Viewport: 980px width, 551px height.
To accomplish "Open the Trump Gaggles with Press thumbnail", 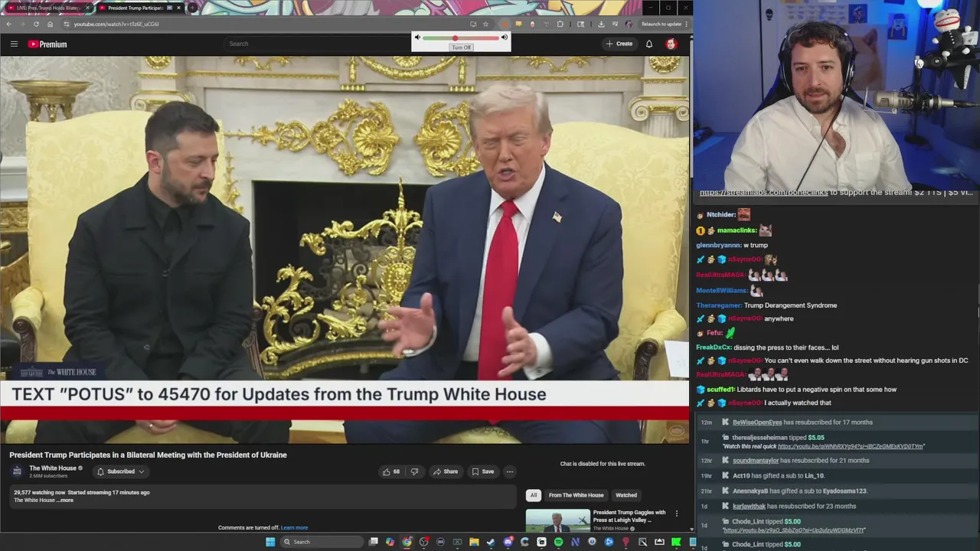I will (558, 520).
